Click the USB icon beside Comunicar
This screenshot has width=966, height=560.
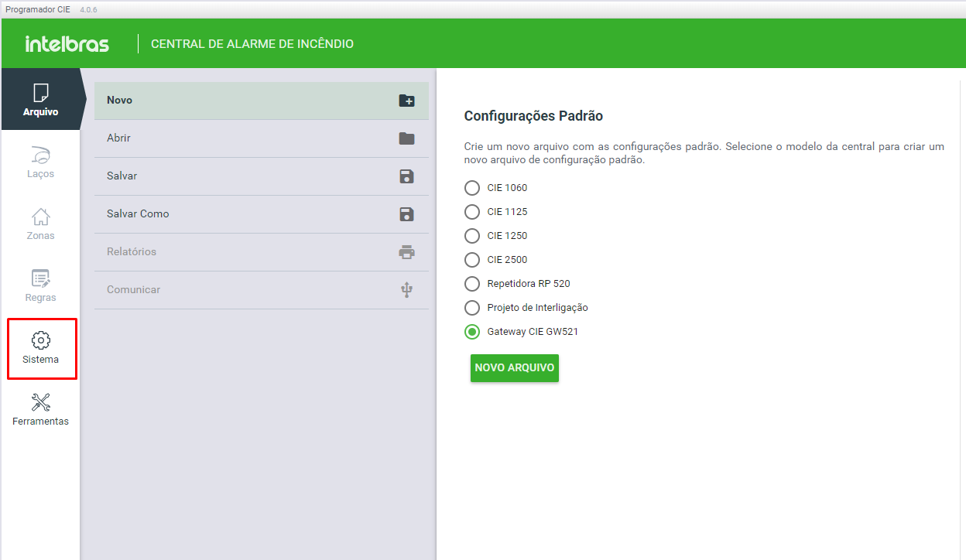(406, 290)
